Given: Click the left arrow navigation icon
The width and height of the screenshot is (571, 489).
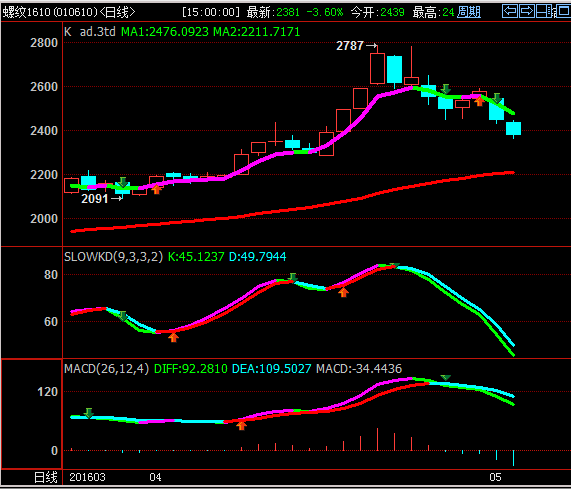Looking at the screenshot, I should [x=510, y=11].
